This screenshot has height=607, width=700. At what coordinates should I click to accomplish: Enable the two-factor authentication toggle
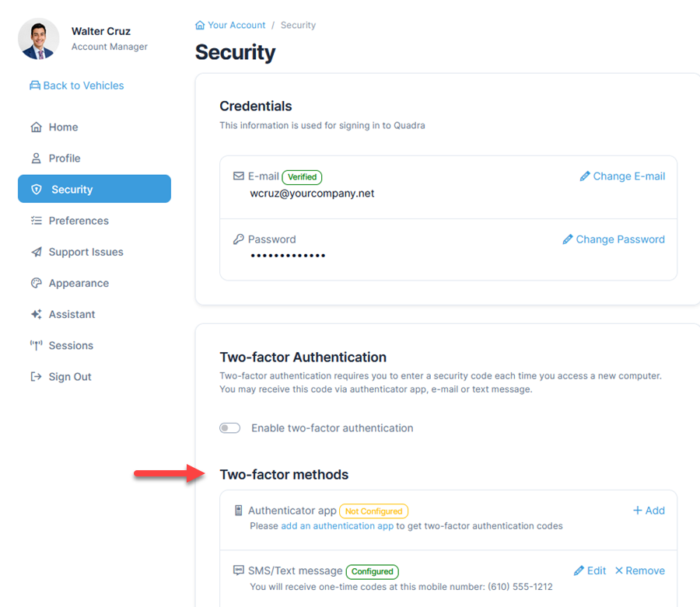point(230,428)
